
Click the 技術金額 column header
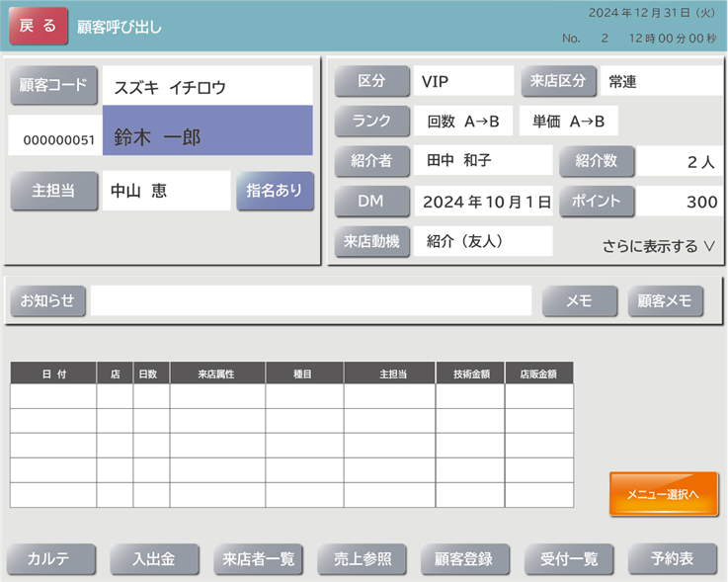[470, 374]
